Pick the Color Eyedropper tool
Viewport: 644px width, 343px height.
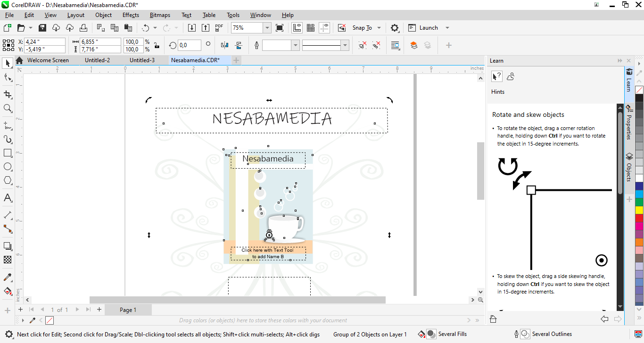pos(8,277)
